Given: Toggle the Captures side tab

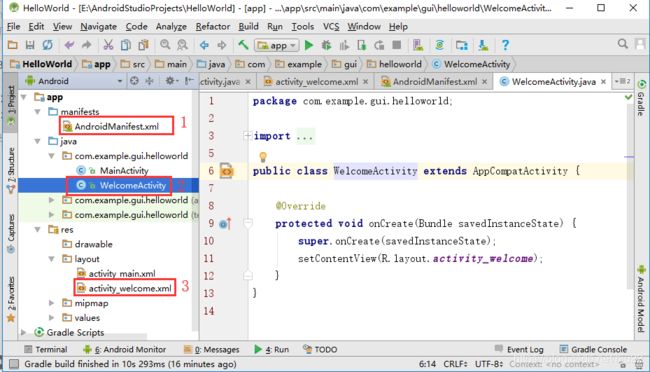Looking at the screenshot, I should [11, 233].
